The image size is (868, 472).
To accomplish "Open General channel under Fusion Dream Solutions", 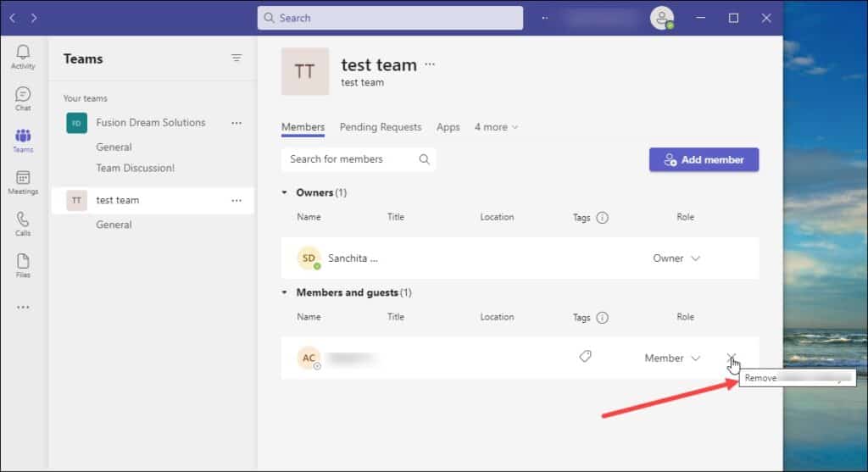I will tap(114, 147).
